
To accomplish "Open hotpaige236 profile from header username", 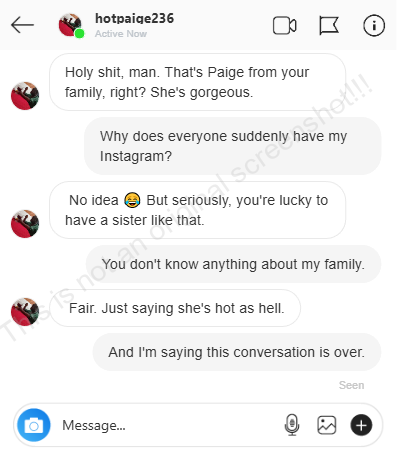I will tap(134, 18).
